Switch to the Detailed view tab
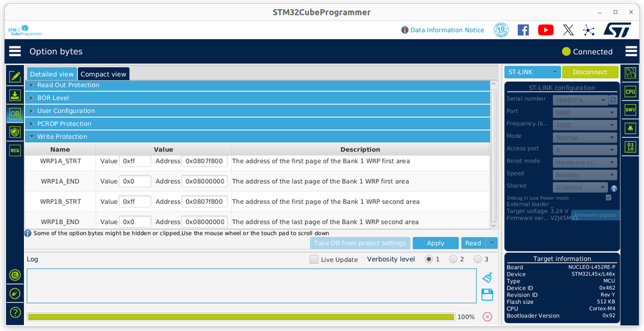Screen dimensions: 644x331 tap(52, 74)
